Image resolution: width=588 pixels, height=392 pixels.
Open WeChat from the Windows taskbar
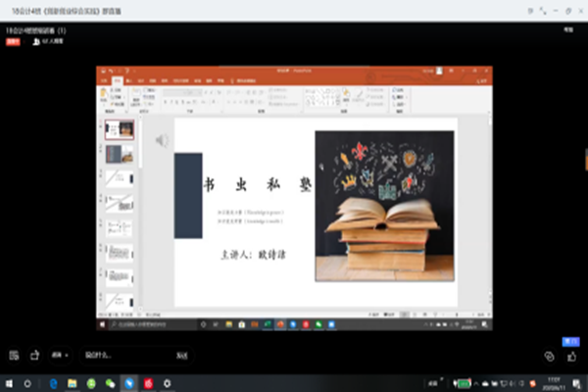[x=110, y=382]
